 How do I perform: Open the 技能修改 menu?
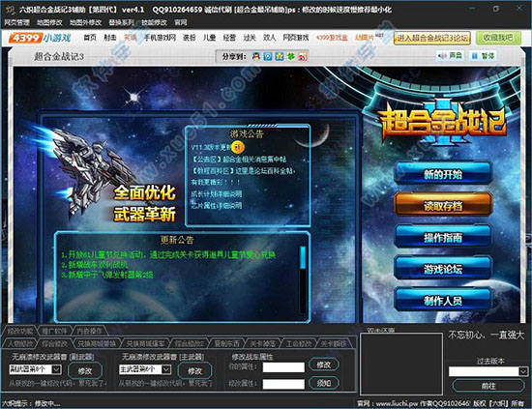click(x=154, y=23)
